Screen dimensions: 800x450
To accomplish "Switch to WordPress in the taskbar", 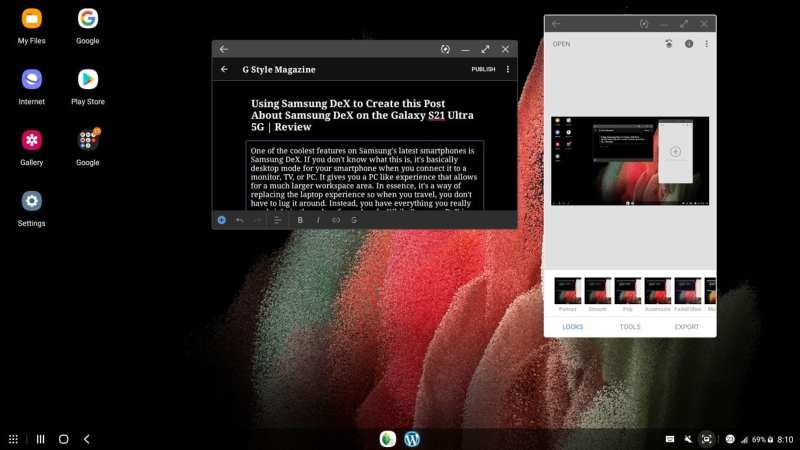I will pyautogui.click(x=412, y=439).
